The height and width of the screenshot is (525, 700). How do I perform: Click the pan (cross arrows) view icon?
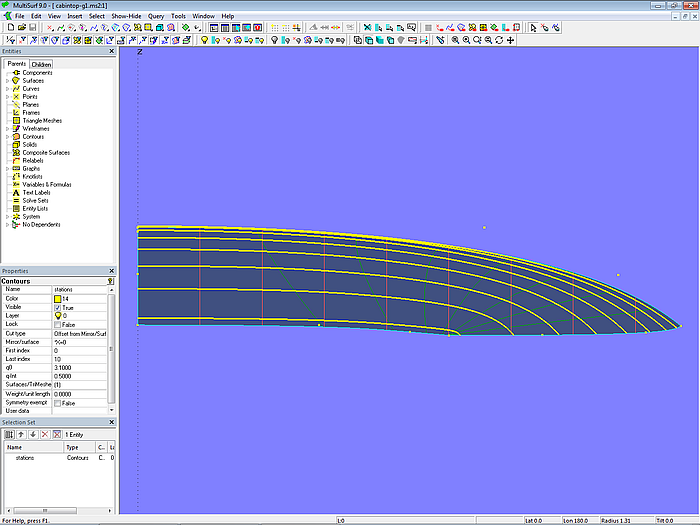click(x=511, y=41)
